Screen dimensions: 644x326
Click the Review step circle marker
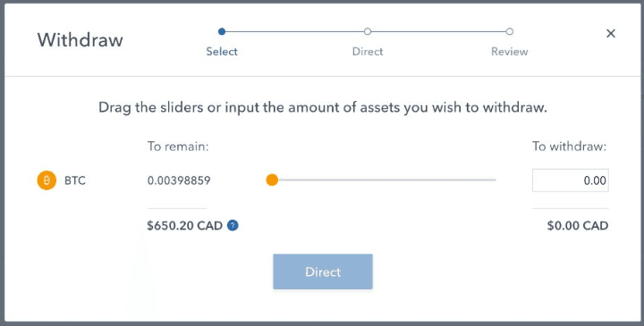[509, 31]
